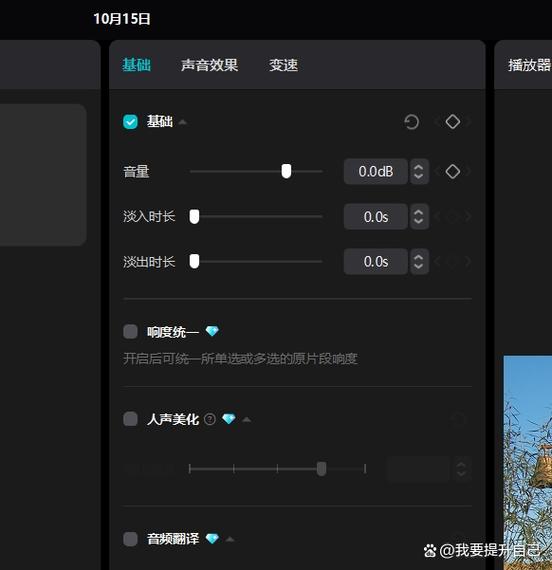Add a 音量 keyframe diamond
Screen dimensions: 552x570
tap(453, 172)
